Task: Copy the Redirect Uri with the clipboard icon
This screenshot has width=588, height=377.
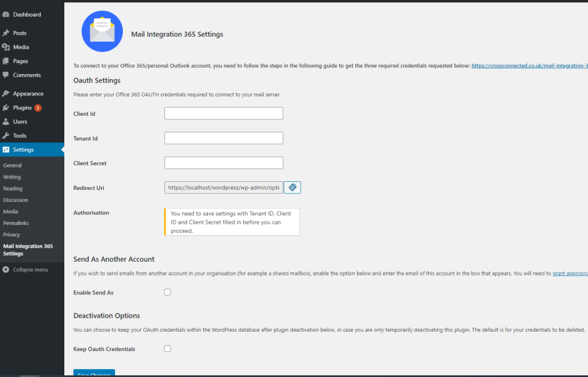Action: (x=292, y=188)
